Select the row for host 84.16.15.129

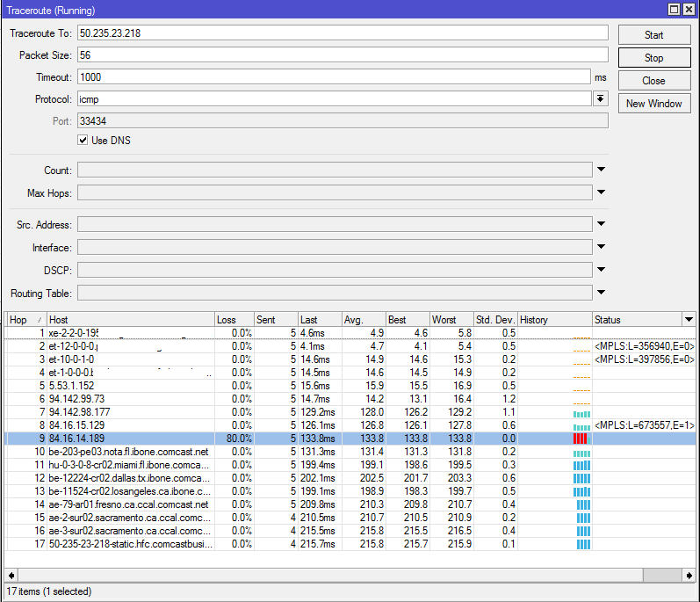tap(350, 425)
